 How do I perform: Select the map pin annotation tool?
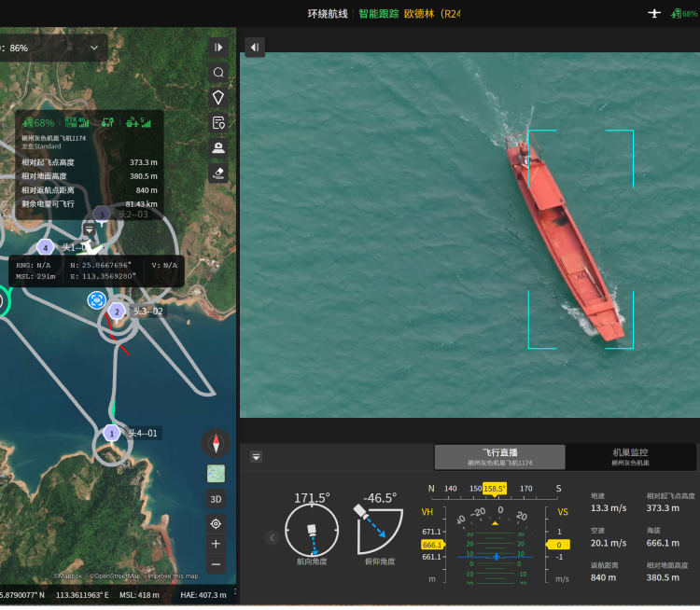[x=218, y=97]
